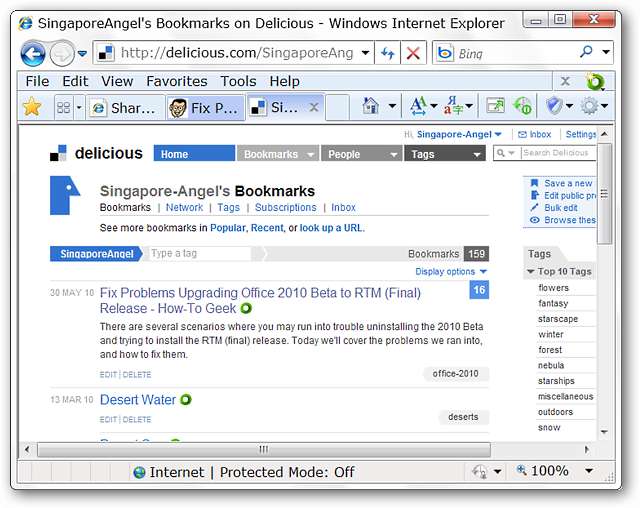
Task: Click the text size AA icon
Action: (x=418, y=106)
